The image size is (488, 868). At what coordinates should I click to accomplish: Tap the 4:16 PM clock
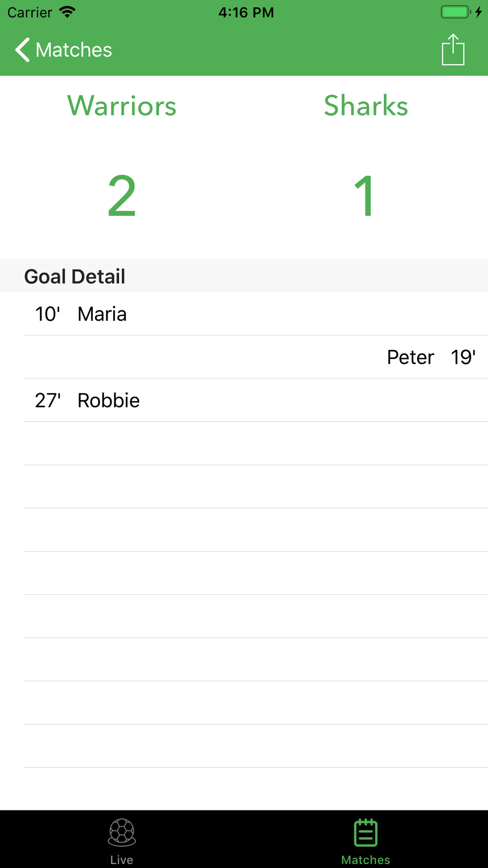click(246, 12)
